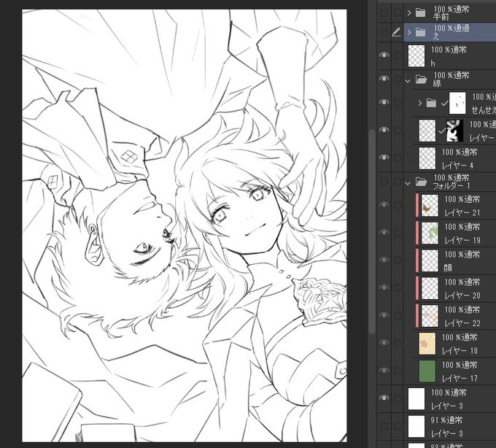Image resolution: width=496 pixels, height=448 pixels.
Task: Select the white mask thumbnail of the せんせ folder
Action: pos(457,103)
